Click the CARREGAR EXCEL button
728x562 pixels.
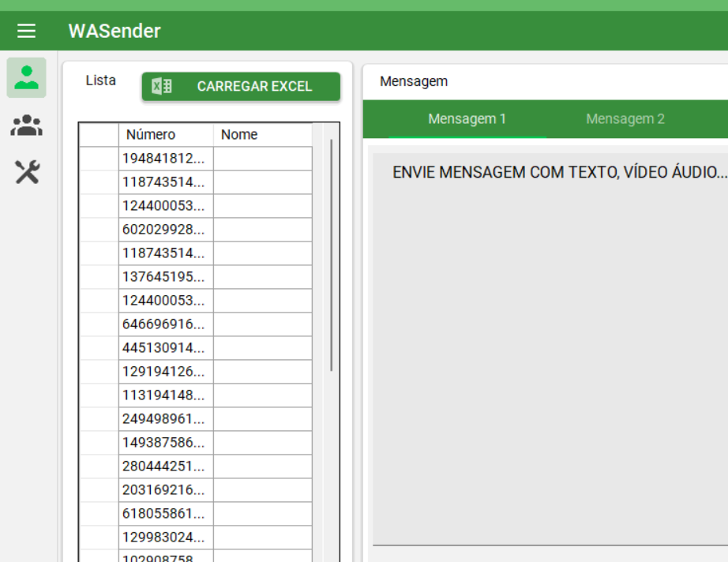(241, 87)
